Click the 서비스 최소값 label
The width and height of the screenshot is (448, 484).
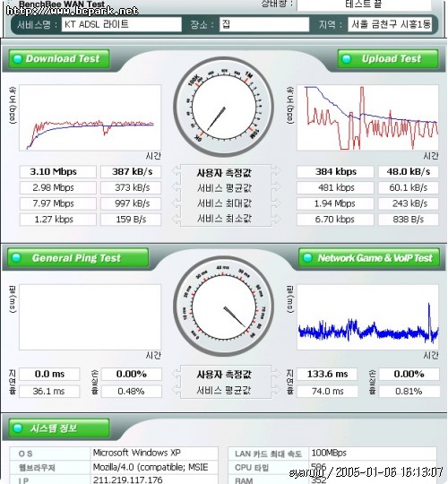[x=224, y=219]
